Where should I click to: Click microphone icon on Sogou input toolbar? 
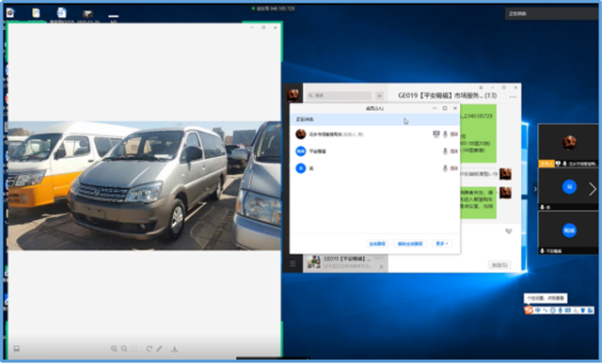tap(561, 310)
